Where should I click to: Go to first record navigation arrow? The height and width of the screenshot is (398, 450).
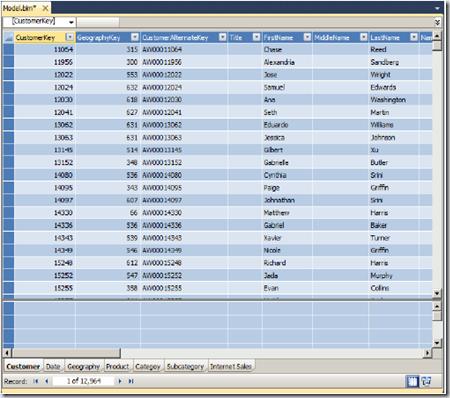(35, 381)
